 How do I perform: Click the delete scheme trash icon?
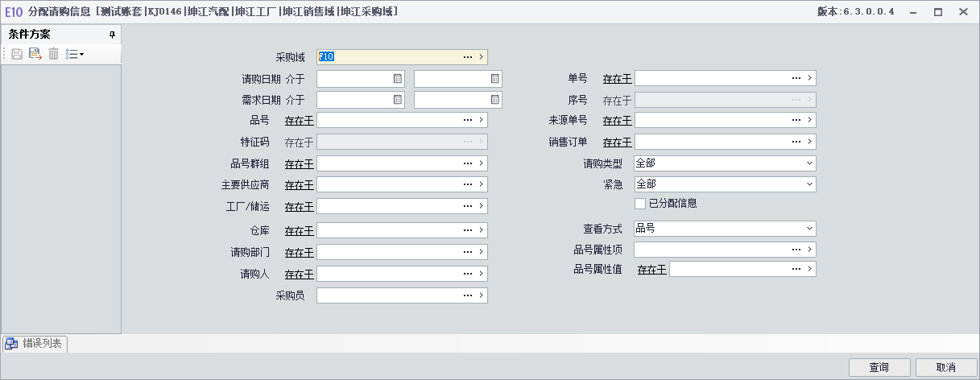click(53, 54)
